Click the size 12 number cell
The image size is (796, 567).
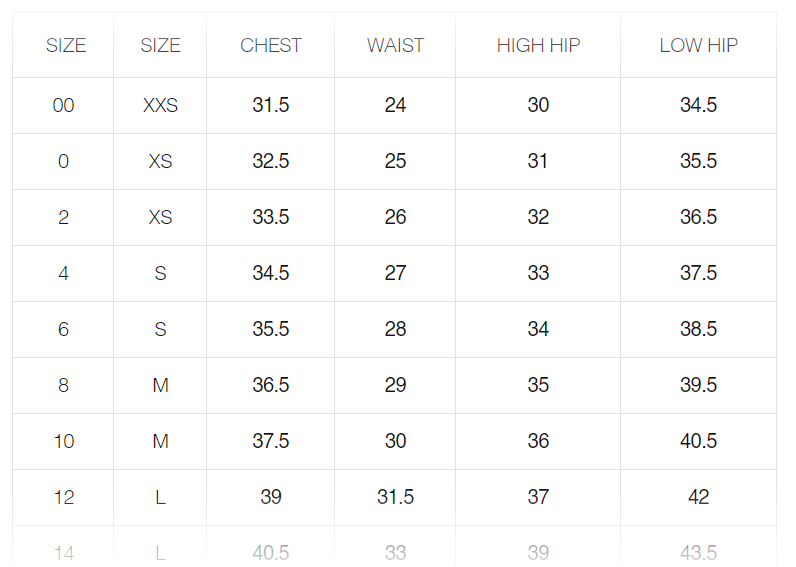click(63, 497)
